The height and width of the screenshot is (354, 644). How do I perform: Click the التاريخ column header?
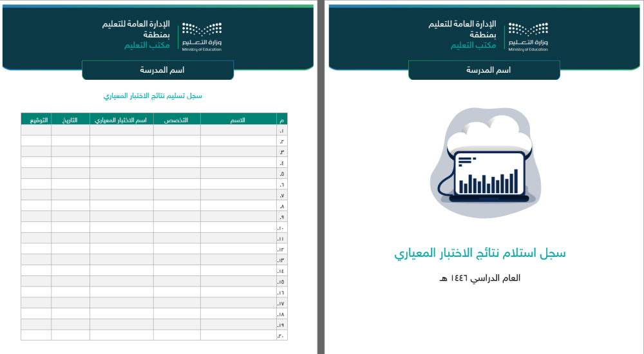[70, 120]
